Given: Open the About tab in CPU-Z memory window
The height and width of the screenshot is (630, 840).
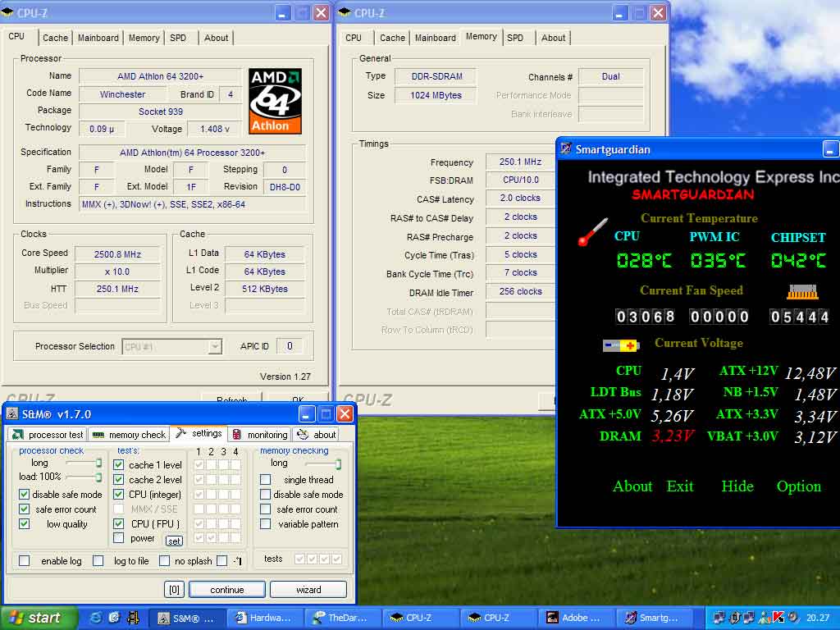Looking at the screenshot, I should (x=553, y=38).
